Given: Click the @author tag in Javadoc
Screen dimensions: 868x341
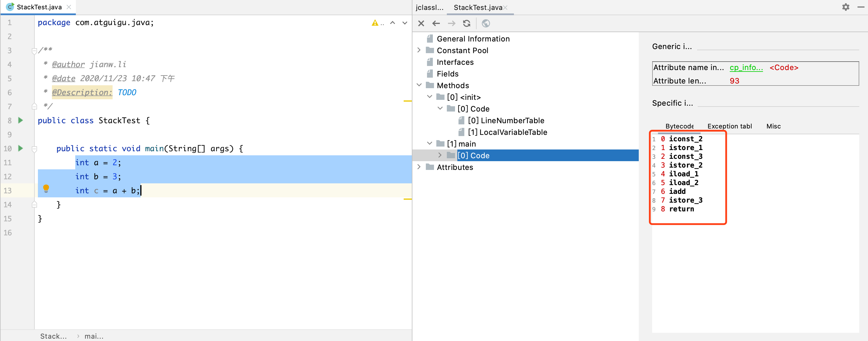Looking at the screenshot, I should tap(68, 65).
